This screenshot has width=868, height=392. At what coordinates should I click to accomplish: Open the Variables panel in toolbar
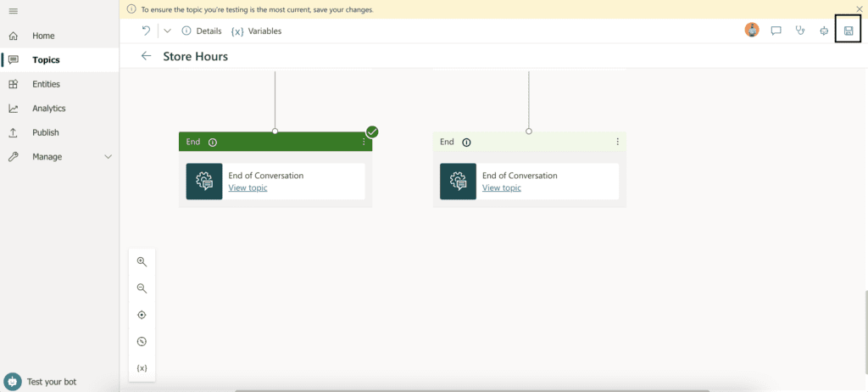[256, 31]
